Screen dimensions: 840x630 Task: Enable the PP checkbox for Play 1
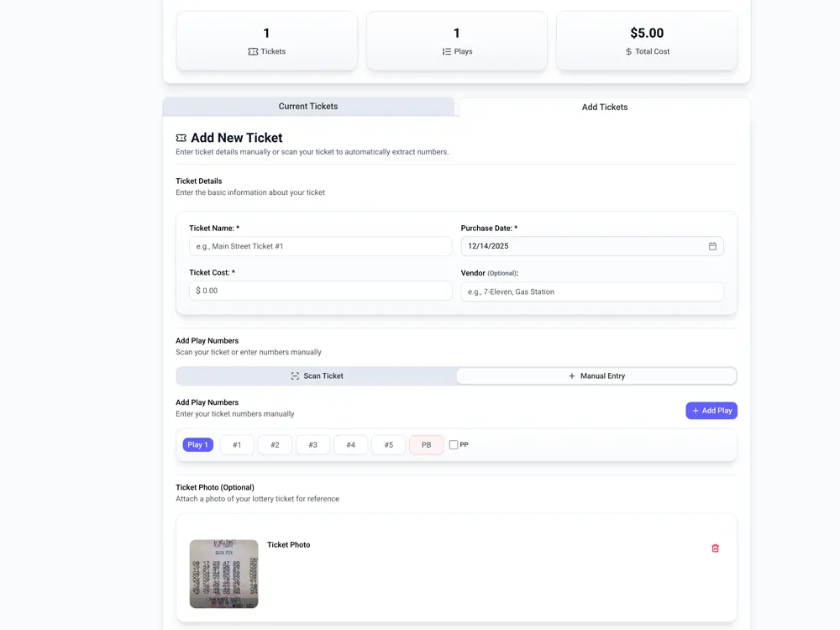[x=454, y=445]
